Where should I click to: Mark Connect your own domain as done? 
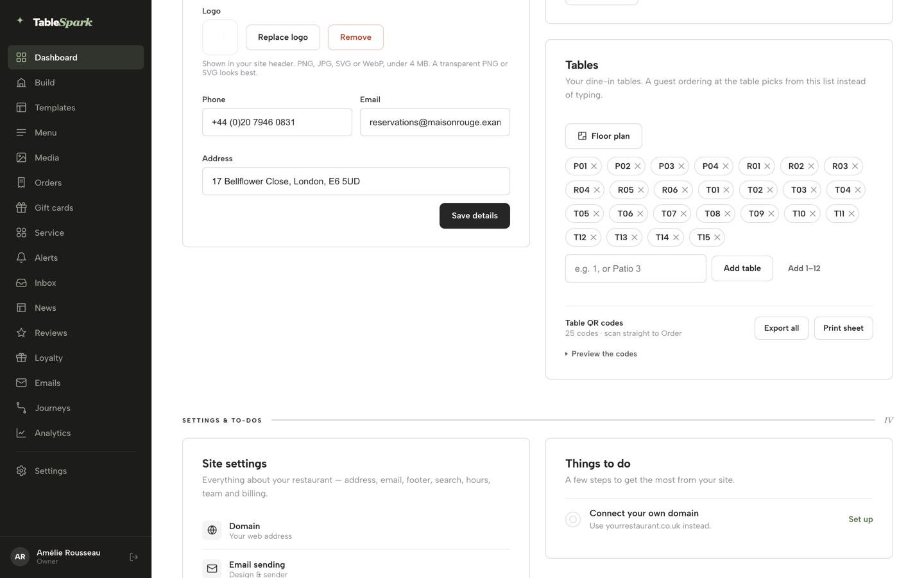tap(573, 520)
